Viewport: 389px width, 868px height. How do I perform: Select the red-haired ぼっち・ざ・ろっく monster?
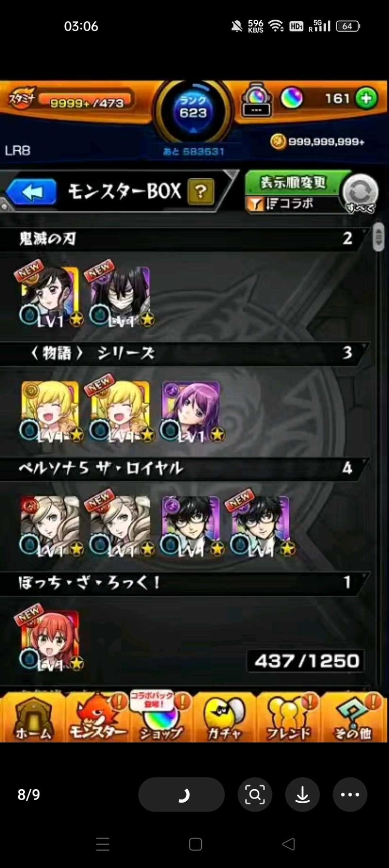click(51, 641)
